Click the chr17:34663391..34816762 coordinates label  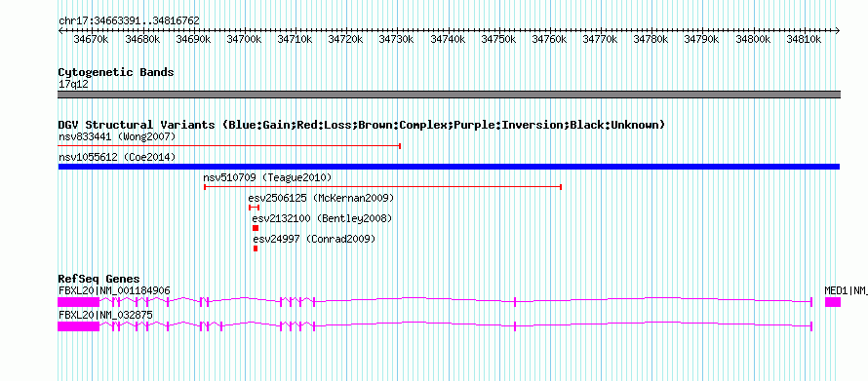click(x=129, y=21)
